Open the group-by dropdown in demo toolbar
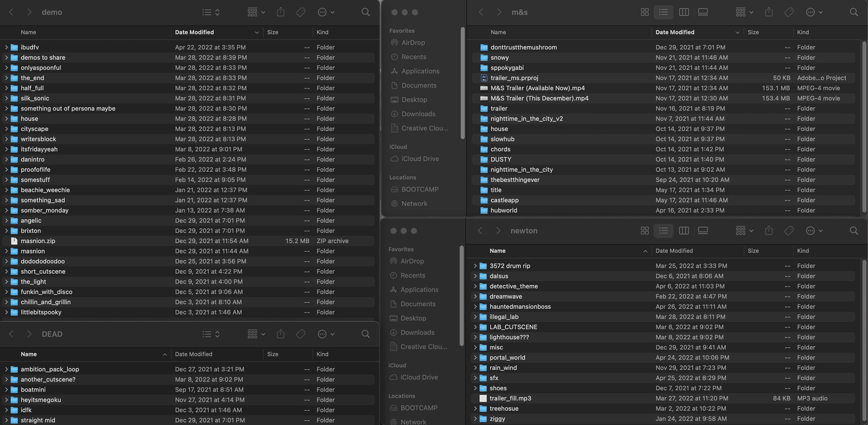This screenshot has height=425, width=868. [x=256, y=12]
